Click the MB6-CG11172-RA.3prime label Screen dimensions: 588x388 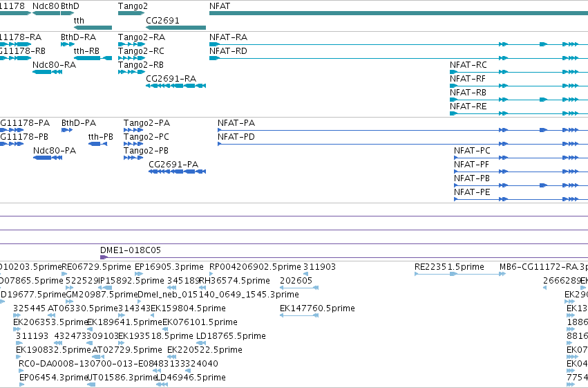coord(544,267)
